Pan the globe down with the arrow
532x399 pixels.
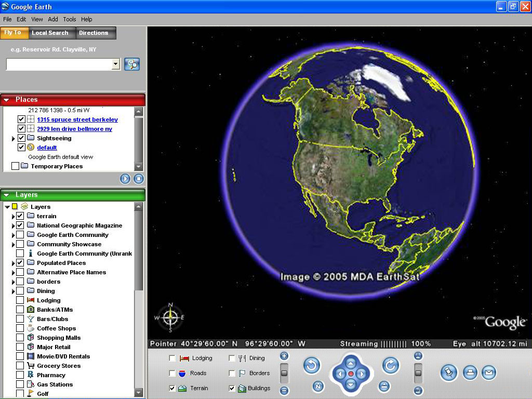351,384
